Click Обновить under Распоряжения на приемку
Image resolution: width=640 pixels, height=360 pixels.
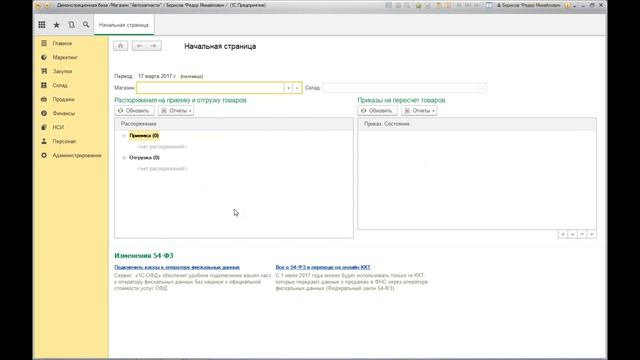tap(134, 111)
